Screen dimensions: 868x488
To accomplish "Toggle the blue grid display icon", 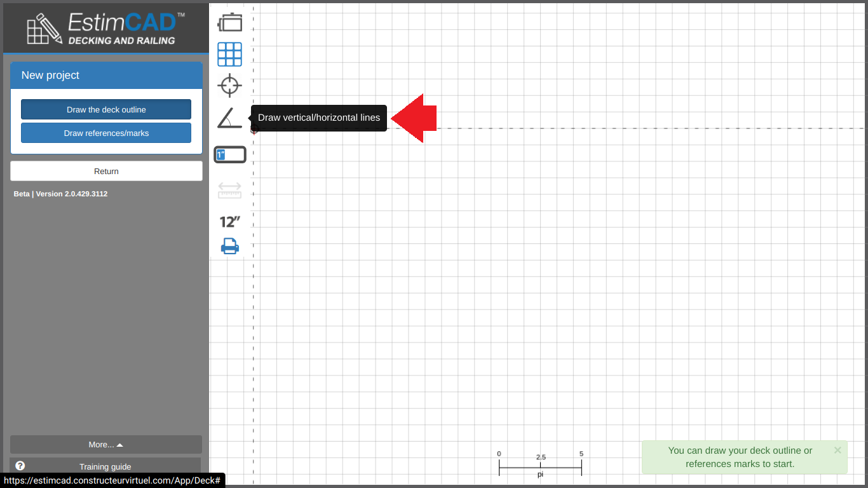I will pos(229,55).
